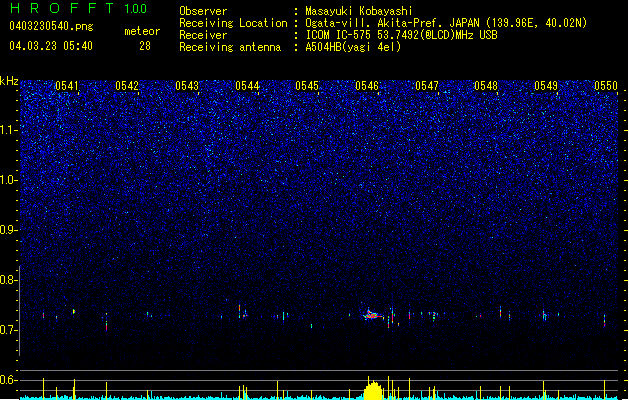The width and height of the screenshot is (629, 400).
Task: Click the 0544 time marker
Action: (x=247, y=86)
